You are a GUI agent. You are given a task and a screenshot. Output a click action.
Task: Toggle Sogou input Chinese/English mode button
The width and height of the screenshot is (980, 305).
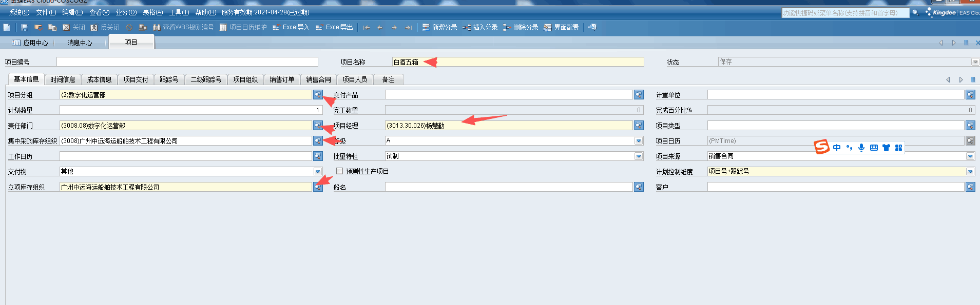[x=837, y=148]
